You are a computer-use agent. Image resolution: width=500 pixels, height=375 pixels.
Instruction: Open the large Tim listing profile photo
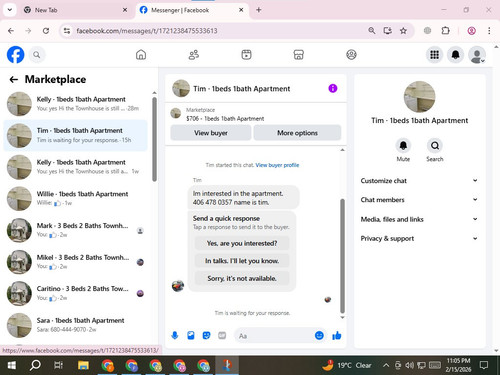click(x=419, y=97)
